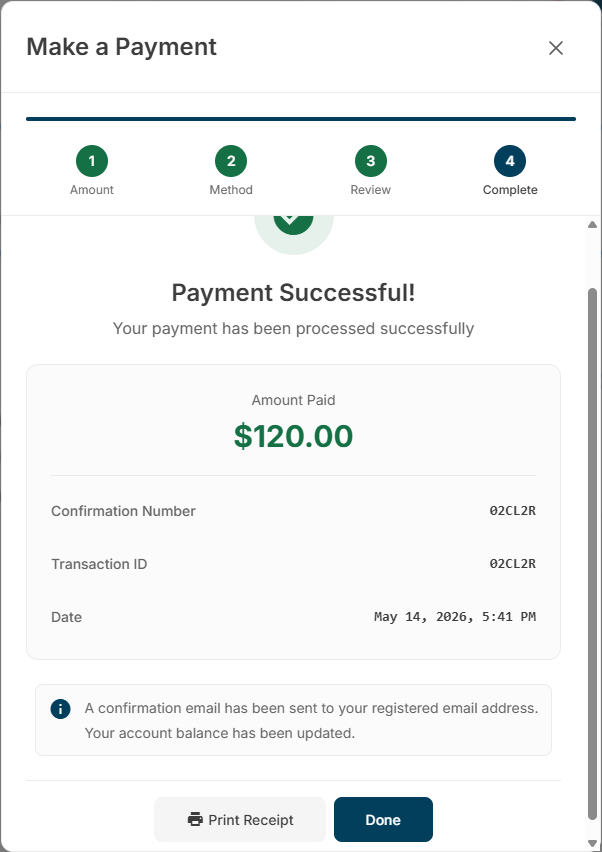The width and height of the screenshot is (602, 852).
Task: Click the printer icon on Print Receipt
Action: pos(195,819)
